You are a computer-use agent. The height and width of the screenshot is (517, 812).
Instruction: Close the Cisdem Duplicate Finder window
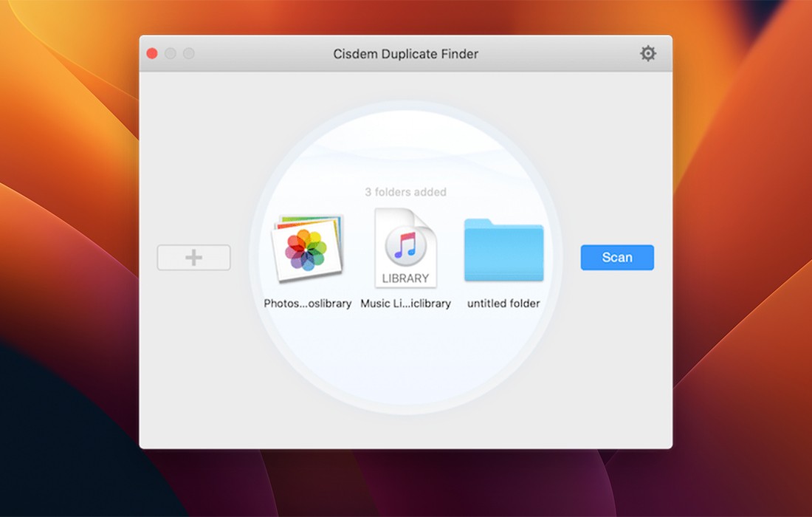152,54
